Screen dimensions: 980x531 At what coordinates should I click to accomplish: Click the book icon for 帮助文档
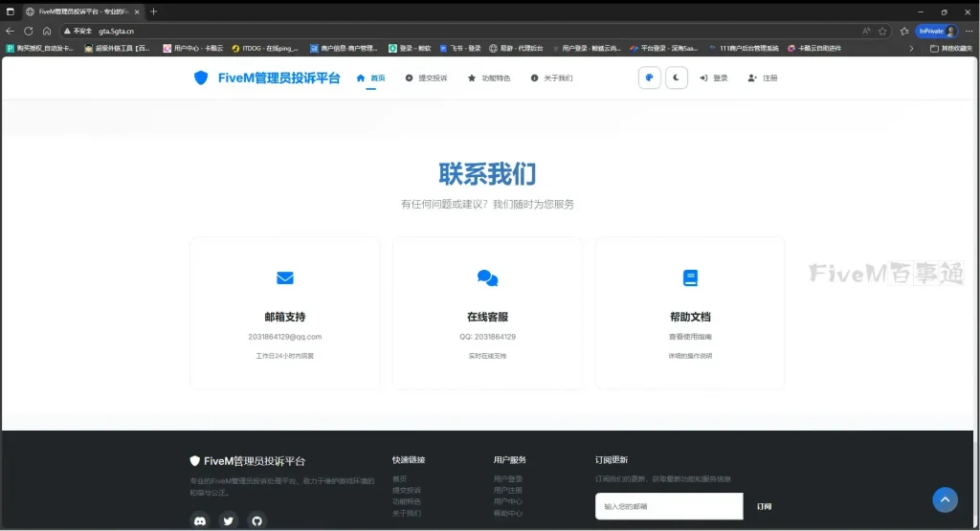(690, 278)
